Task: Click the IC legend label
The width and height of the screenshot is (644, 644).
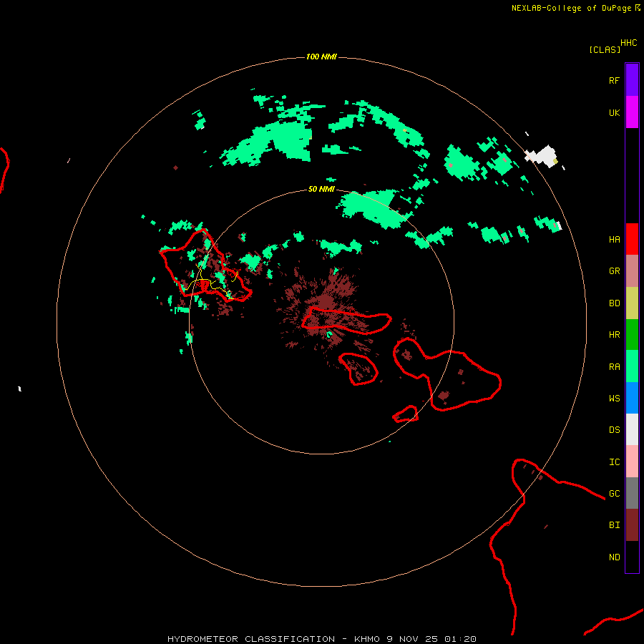Action: pos(614,462)
